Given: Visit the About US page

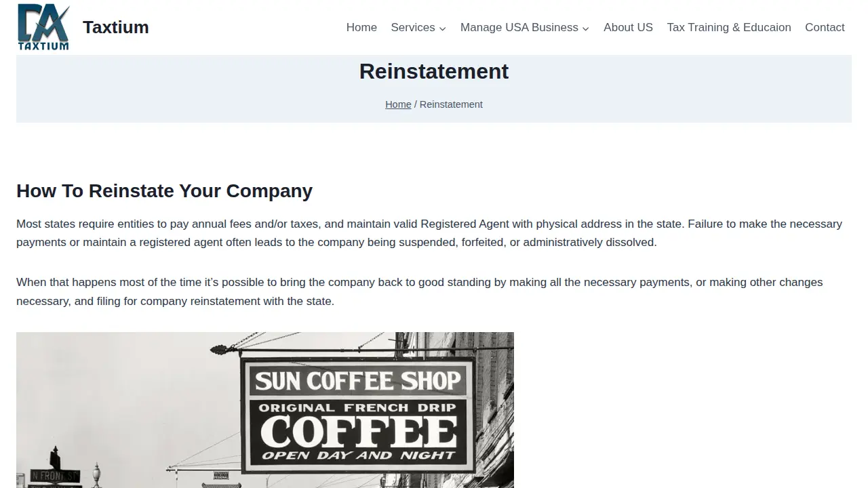Looking at the screenshot, I should click(x=628, y=27).
